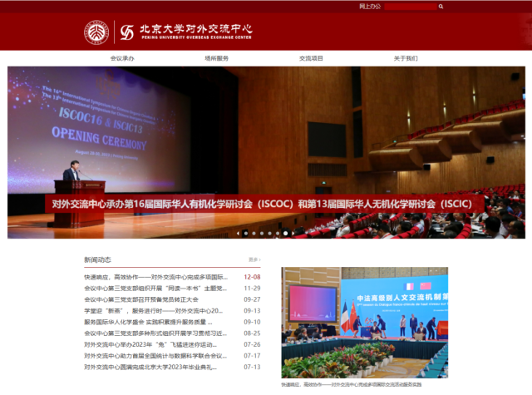Image resolution: width=532 pixels, height=395 pixels.
Task: Click the Peking University round seal logo
Action: coord(96,32)
